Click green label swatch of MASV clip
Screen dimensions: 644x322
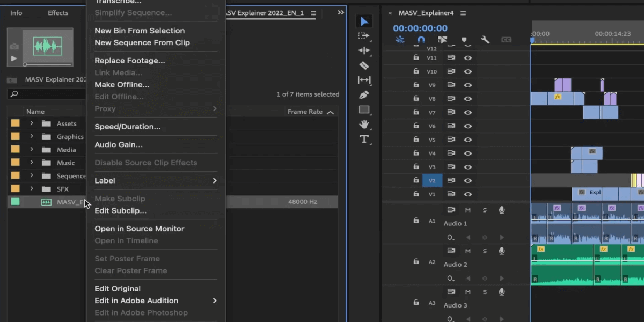pyautogui.click(x=15, y=202)
